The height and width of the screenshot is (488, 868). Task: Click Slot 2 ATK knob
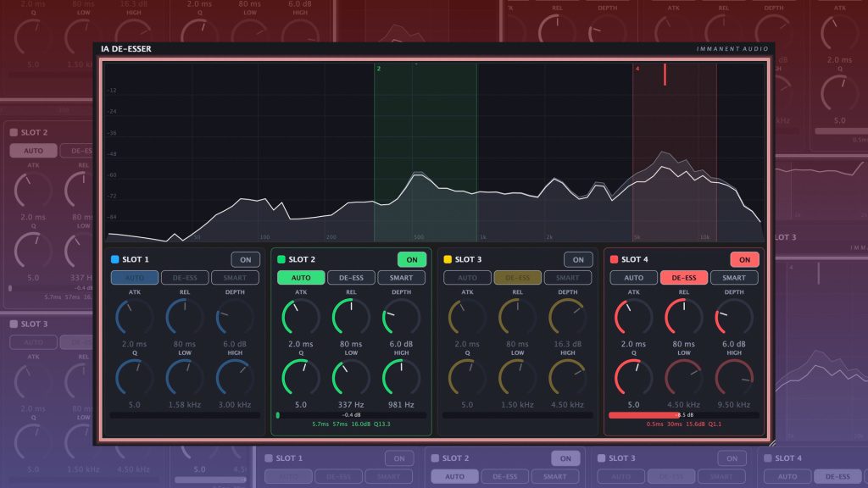301,317
